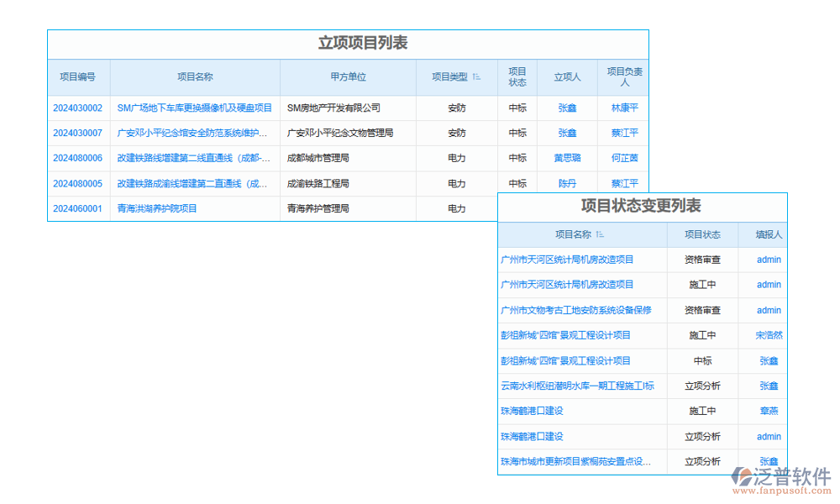Click admin filler for 广州市天河区统计局机房改造项目
Image resolution: width=840 pixels, height=504 pixels.
point(769,260)
